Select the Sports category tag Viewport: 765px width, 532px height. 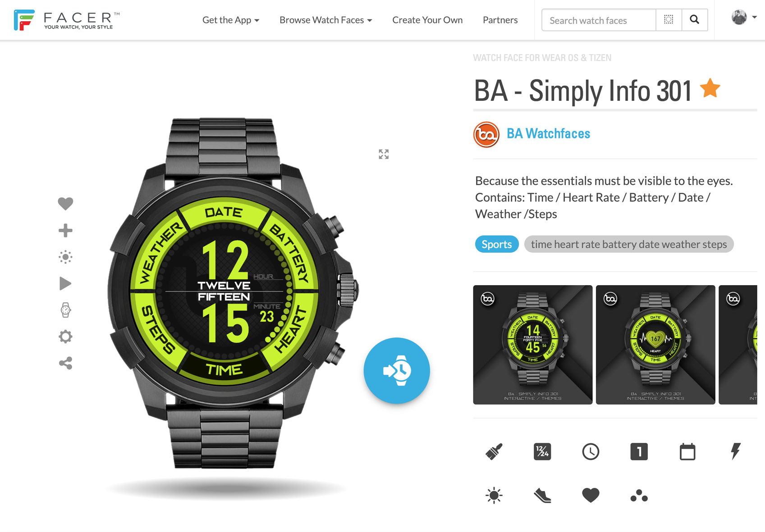pos(497,244)
